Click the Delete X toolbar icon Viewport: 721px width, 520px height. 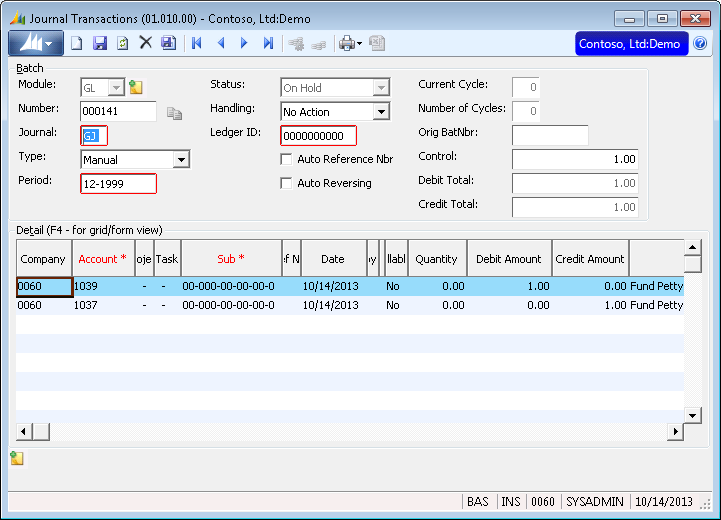(145, 43)
